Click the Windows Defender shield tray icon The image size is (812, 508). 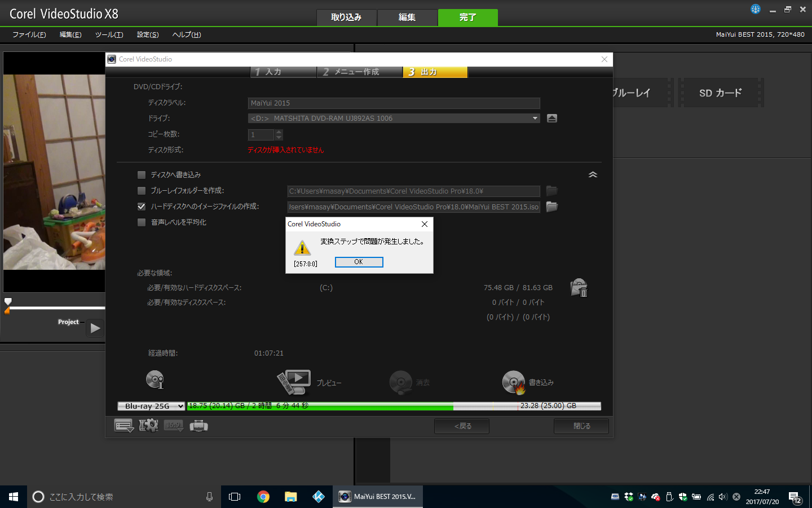tap(683, 497)
